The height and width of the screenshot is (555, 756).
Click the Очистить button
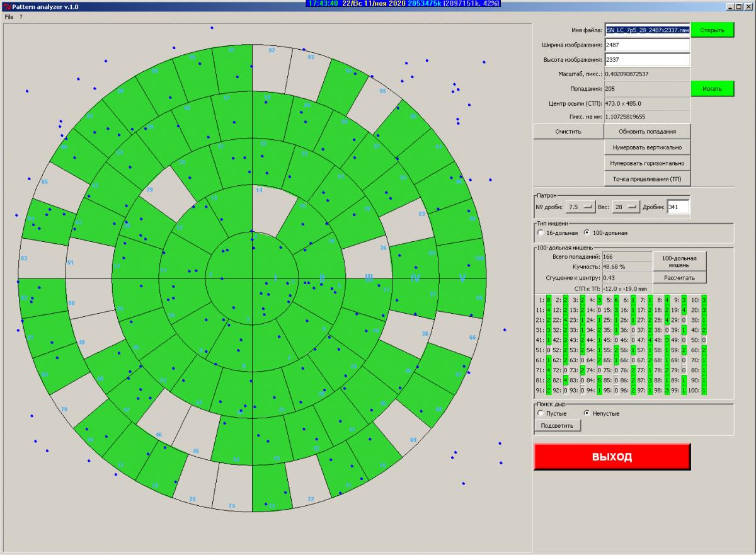(568, 132)
